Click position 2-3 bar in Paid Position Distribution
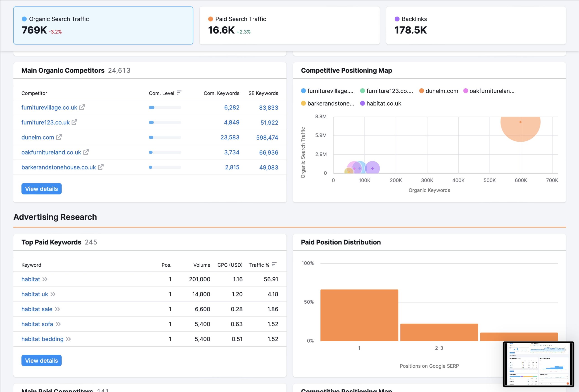 tap(439, 332)
